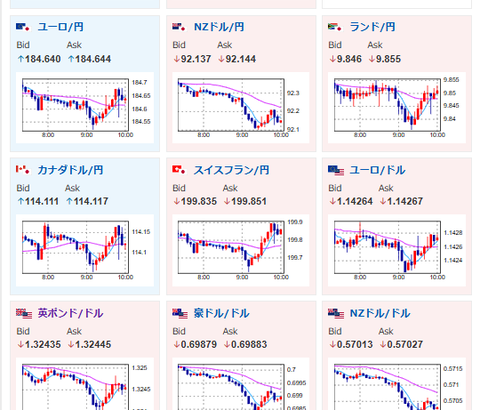Screen dimensions: 480x410
Task: Click the NZ Dollar/Dollar flag icon
Action: click(336, 314)
